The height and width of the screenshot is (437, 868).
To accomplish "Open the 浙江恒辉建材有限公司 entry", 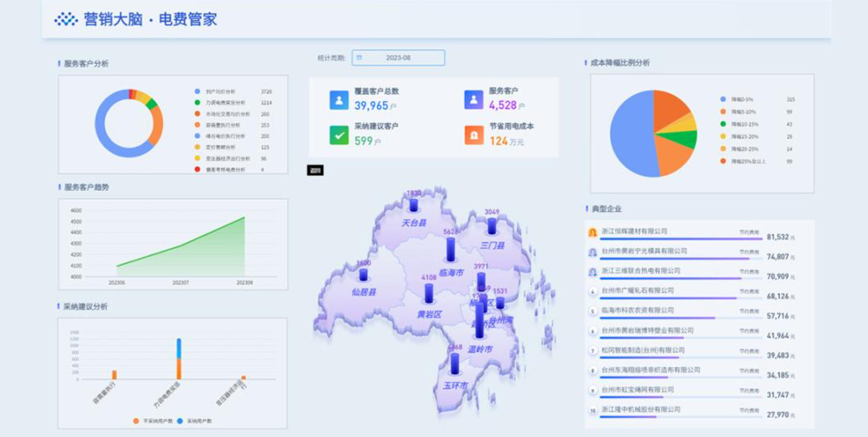I will click(x=691, y=234).
